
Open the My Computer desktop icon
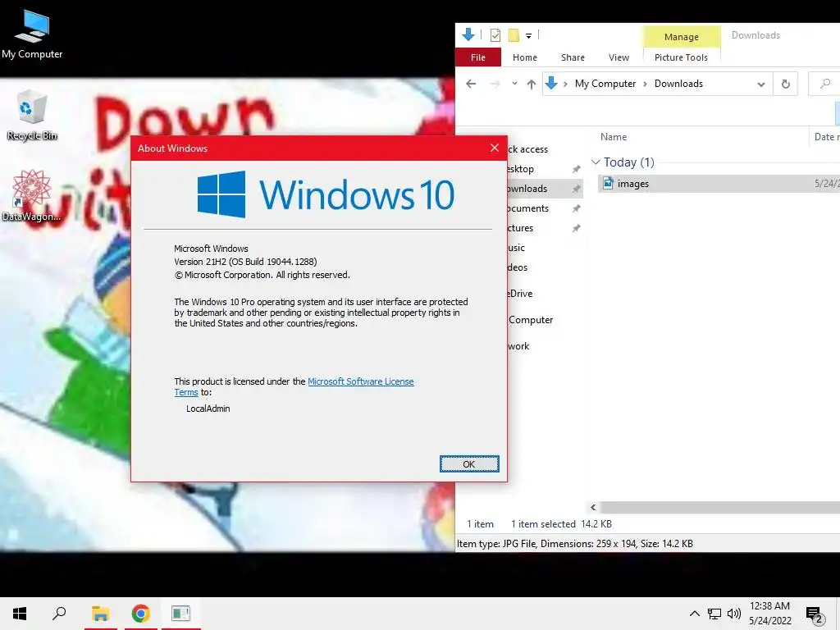[x=32, y=34]
